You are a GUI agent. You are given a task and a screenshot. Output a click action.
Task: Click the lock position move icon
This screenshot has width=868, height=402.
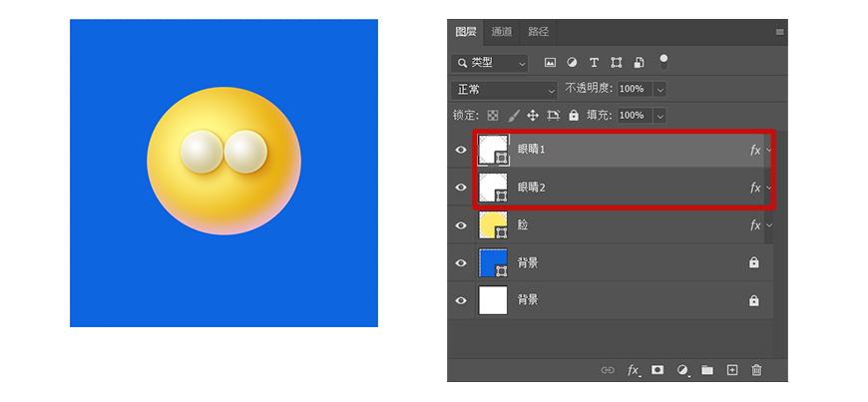(x=533, y=116)
